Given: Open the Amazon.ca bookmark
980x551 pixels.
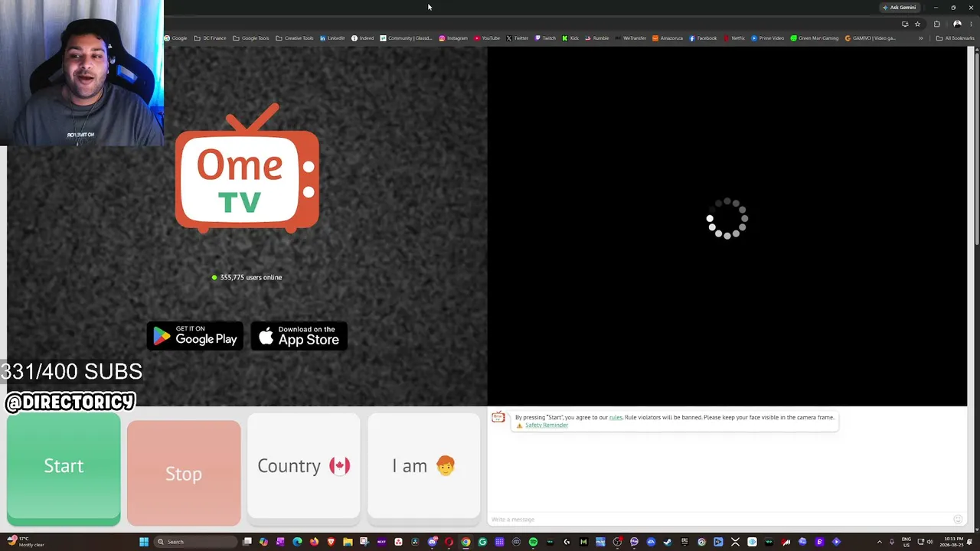Looking at the screenshot, I should pyautogui.click(x=668, y=38).
